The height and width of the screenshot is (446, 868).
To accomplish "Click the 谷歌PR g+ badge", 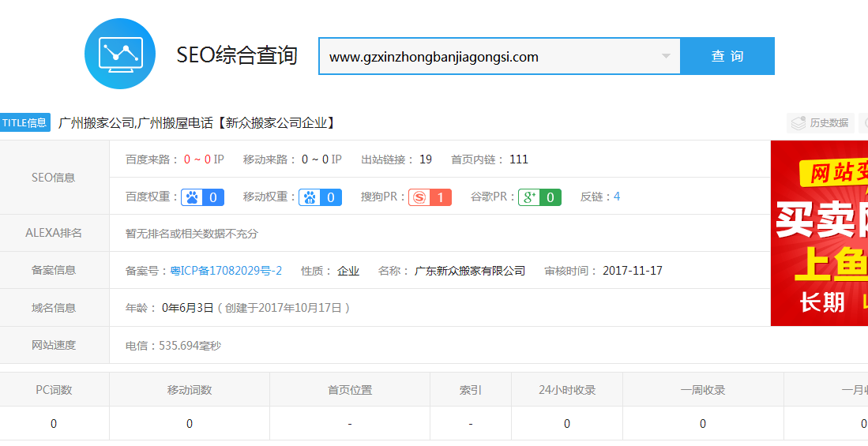I will point(539,197).
